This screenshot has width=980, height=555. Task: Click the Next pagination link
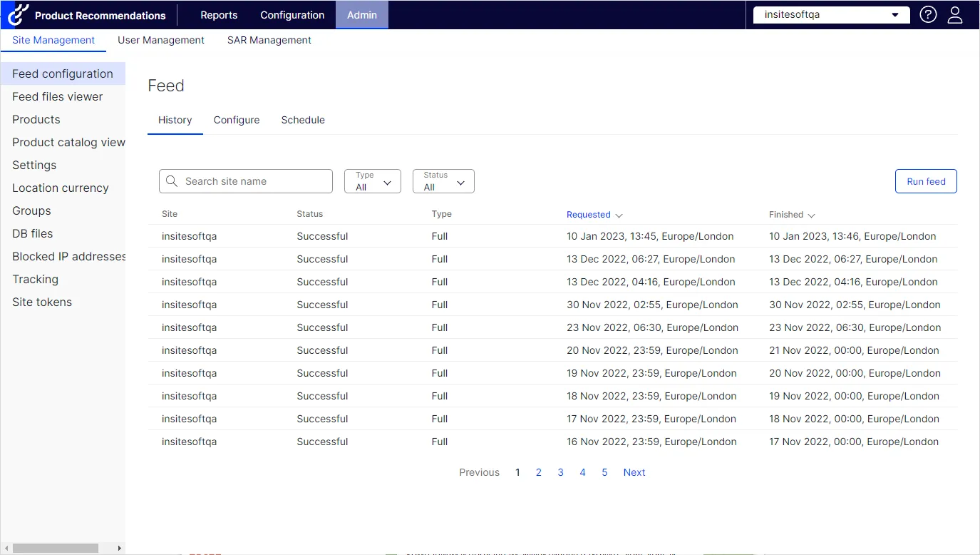634,472
